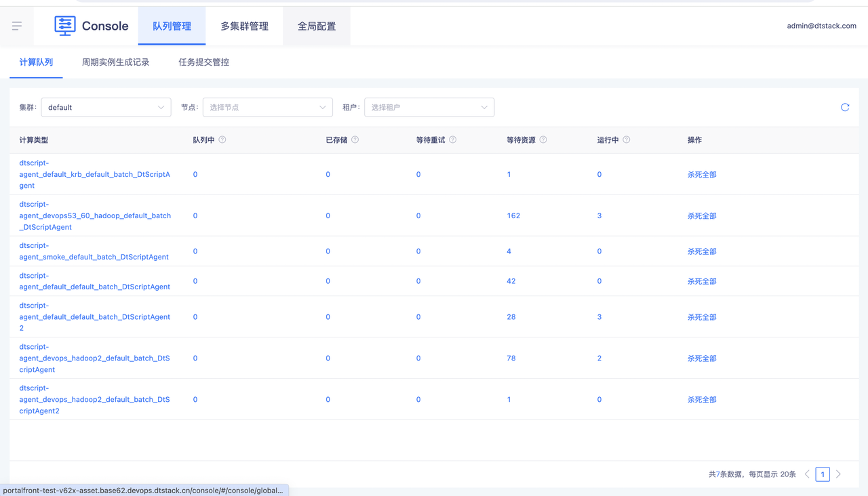Image resolution: width=868 pixels, height=496 pixels.
Task: Open the 选择租户 tenant dropdown
Action: pos(429,107)
